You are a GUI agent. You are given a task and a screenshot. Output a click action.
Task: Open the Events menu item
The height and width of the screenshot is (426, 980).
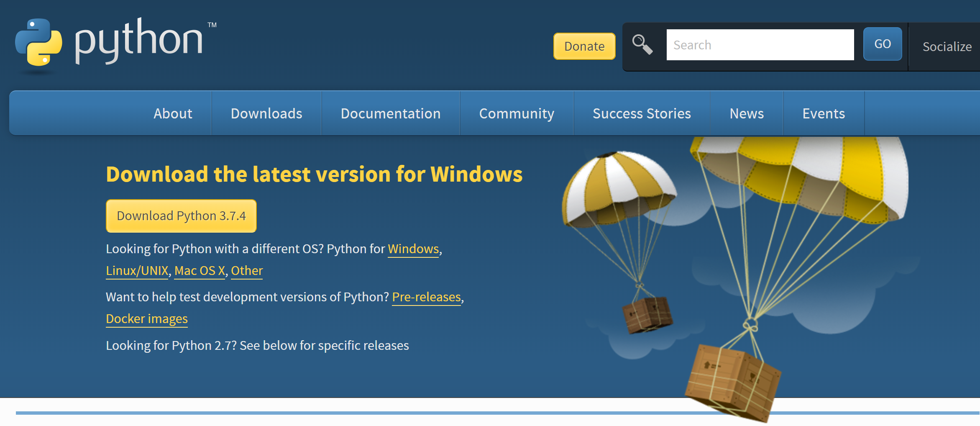point(824,113)
